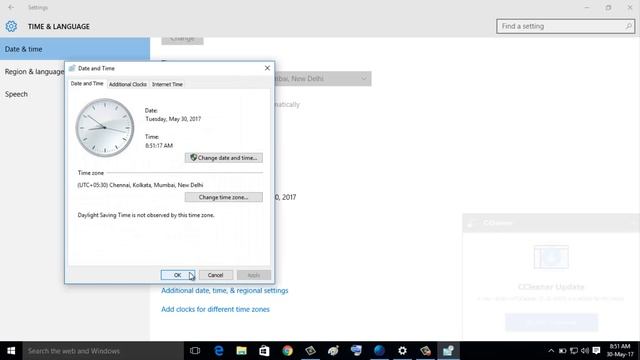This screenshot has width=640, height=360.
Task: Click the Change button in Settings window
Action: pyautogui.click(x=182, y=40)
